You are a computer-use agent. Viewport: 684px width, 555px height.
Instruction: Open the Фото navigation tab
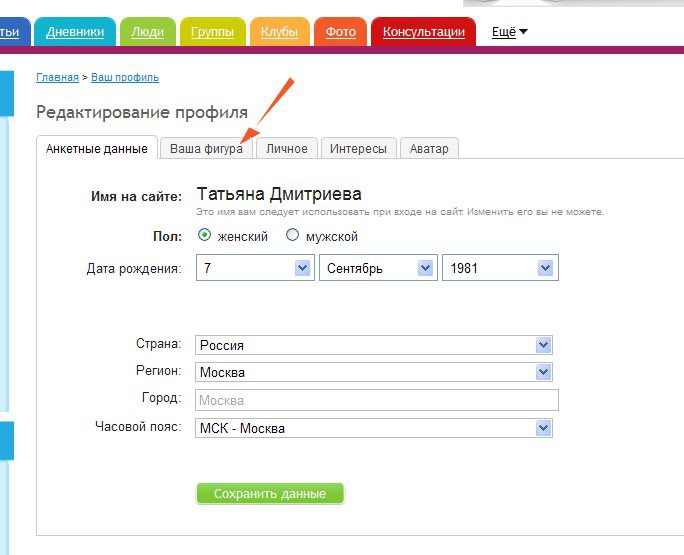(340, 32)
